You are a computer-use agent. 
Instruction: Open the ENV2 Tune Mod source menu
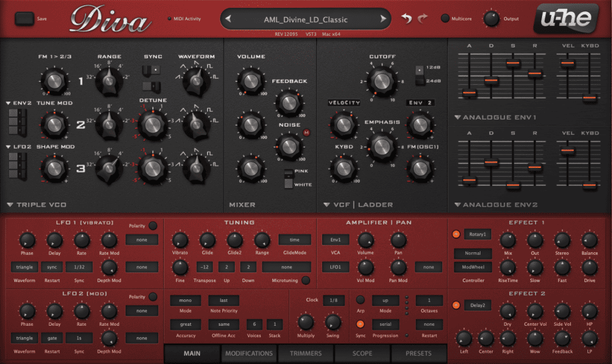pyautogui.click(x=19, y=103)
